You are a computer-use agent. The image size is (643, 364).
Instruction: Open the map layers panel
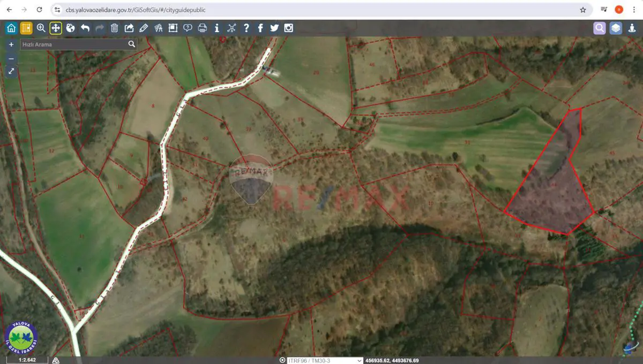(x=616, y=28)
